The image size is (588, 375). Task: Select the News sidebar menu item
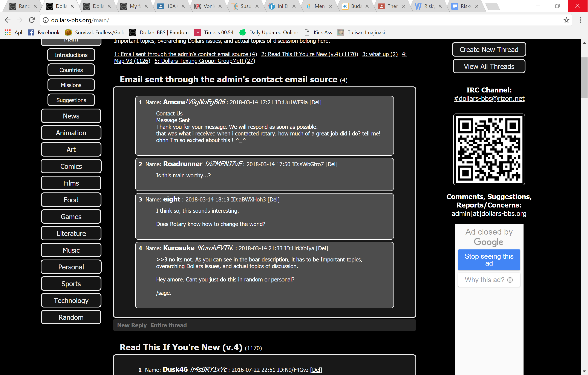tap(71, 115)
